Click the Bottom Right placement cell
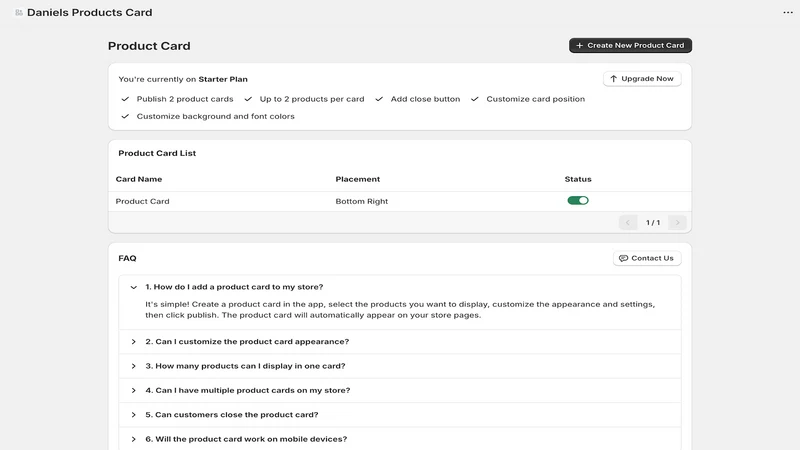800x450 pixels. click(x=362, y=202)
